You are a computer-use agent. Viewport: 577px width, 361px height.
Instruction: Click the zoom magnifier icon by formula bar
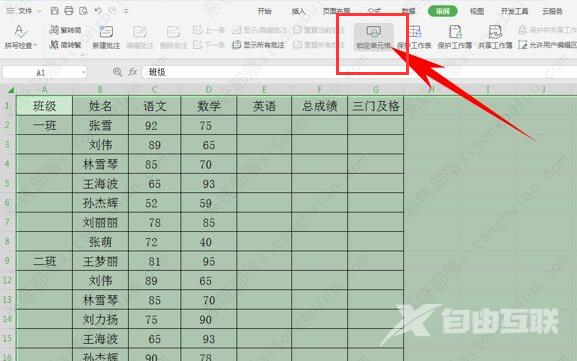pyautogui.click(x=117, y=72)
